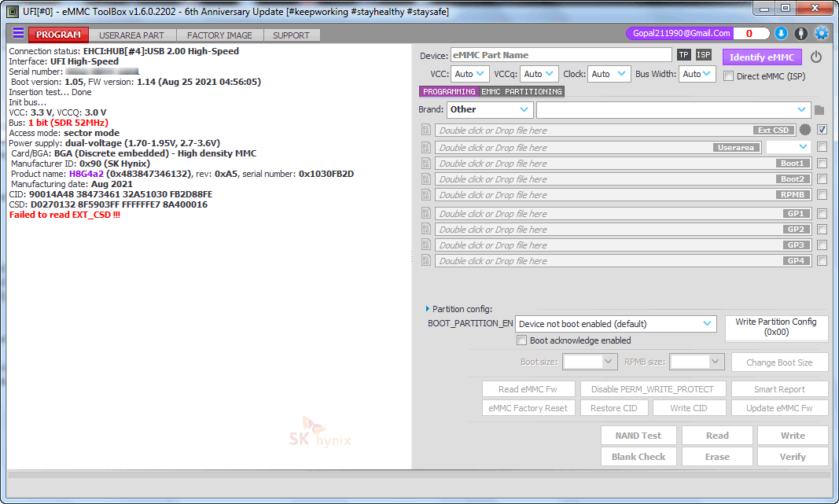The image size is (839, 504).
Task: Open the Brand dropdown showing Other
Action: [490, 109]
